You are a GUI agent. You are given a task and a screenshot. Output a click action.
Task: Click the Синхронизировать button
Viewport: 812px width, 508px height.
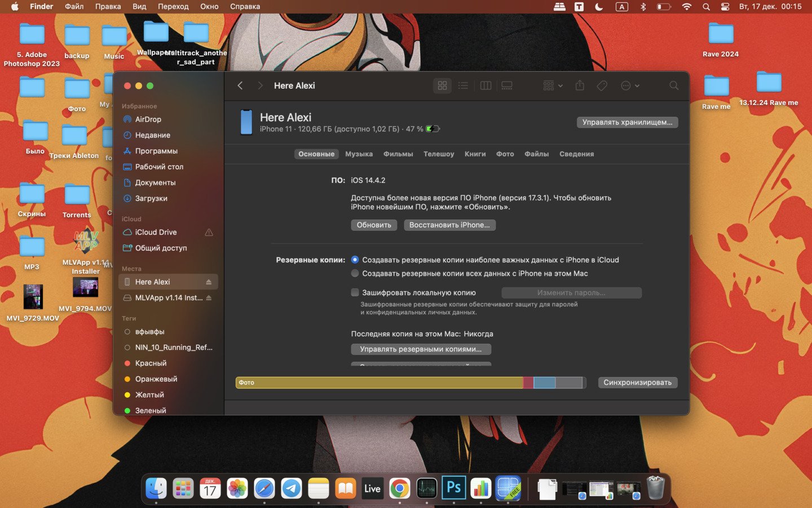pos(637,383)
